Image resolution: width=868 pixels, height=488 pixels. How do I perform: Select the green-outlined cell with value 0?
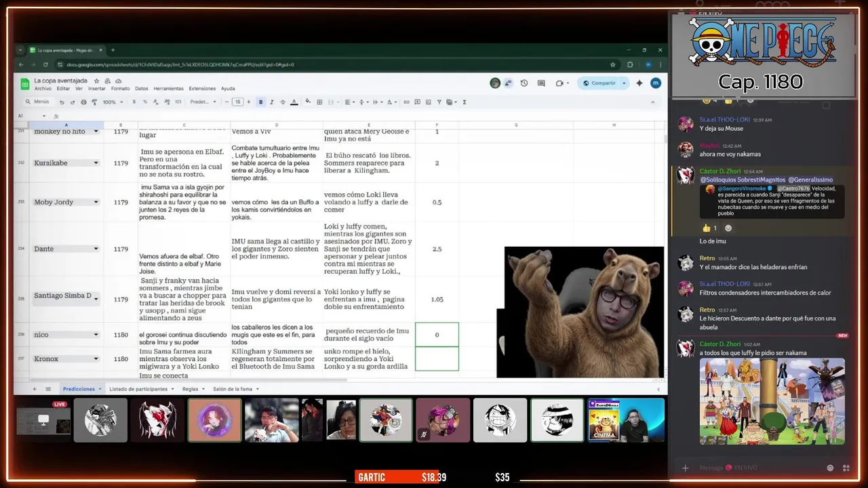437,335
